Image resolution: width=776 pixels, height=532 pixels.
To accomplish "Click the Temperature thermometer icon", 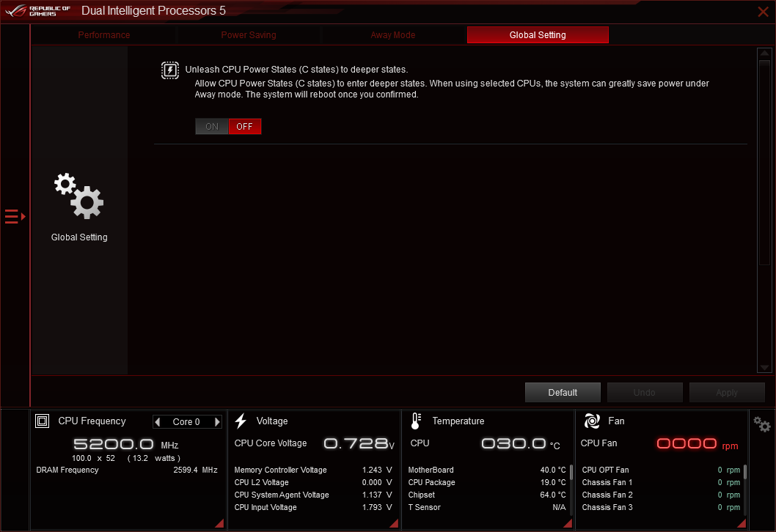I will coord(416,421).
